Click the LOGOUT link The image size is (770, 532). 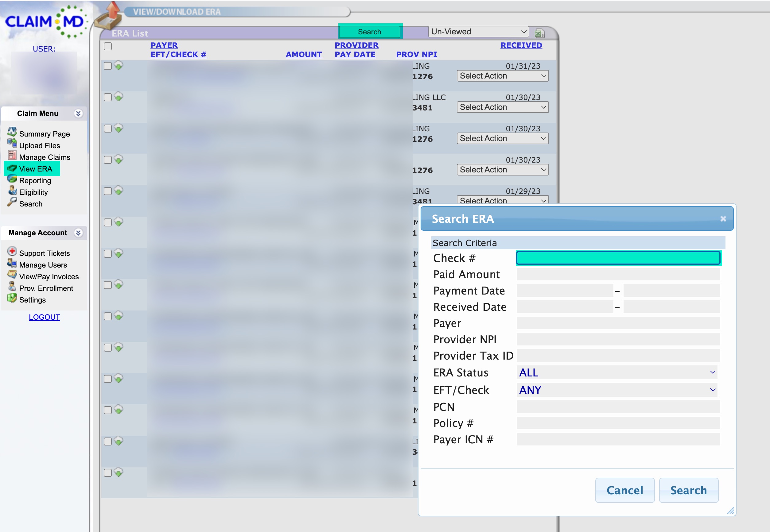click(x=44, y=317)
